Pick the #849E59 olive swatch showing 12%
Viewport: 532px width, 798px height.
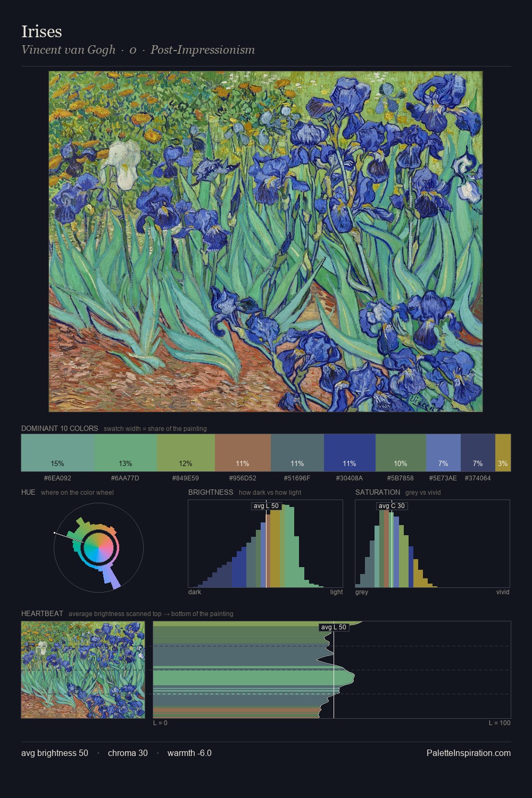pyautogui.click(x=186, y=452)
